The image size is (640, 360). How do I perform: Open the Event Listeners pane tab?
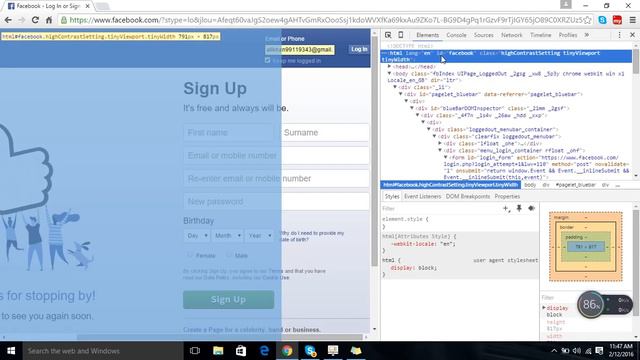click(x=422, y=196)
